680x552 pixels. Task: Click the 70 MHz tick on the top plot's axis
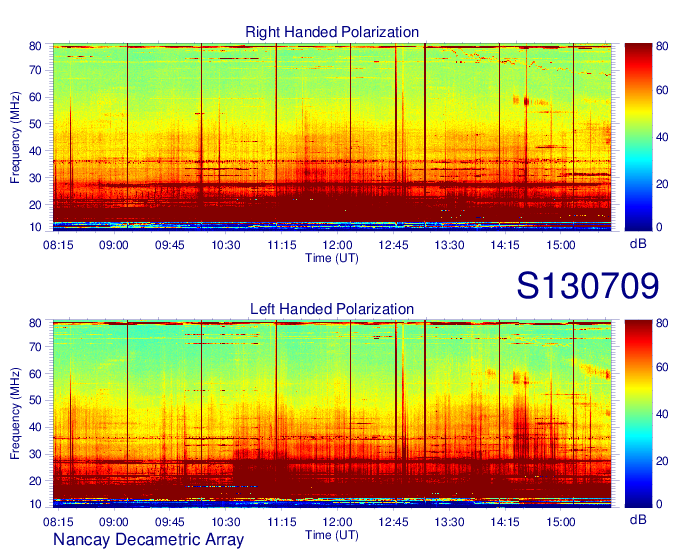pyautogui.click(x=35, y=70)
